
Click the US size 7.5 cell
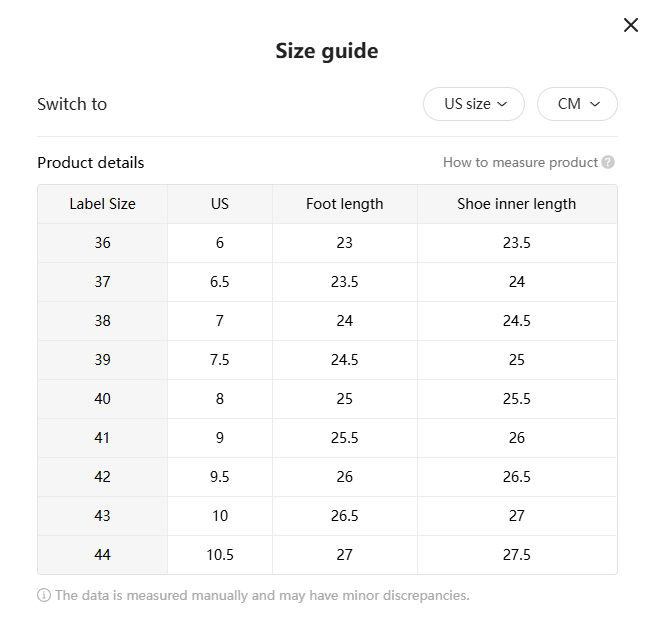(x=220, y=360)
